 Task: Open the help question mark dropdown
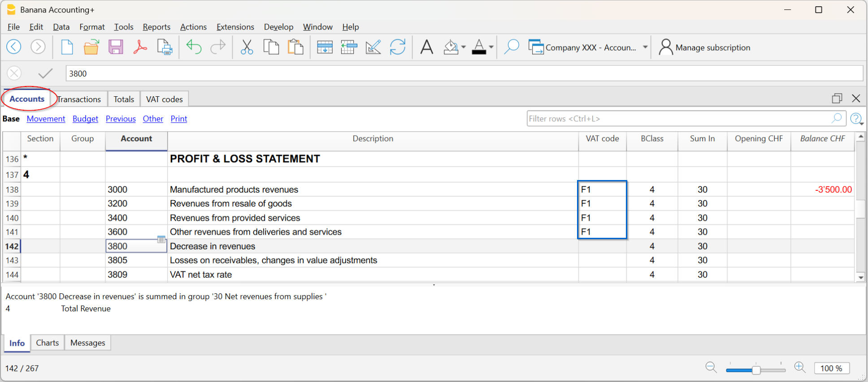(x=857, y=119)
